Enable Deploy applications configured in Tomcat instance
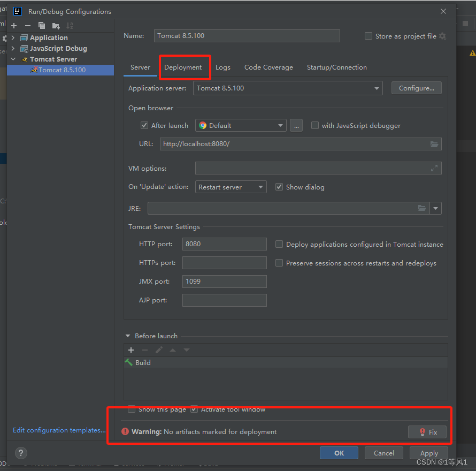Viewport: 476px width, 471px height. [x=279, y=244]
